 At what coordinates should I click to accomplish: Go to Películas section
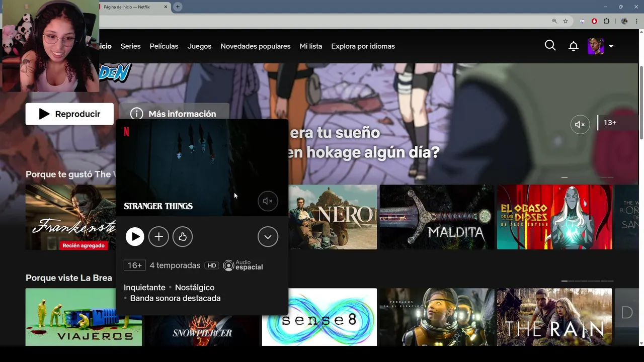tap(164, 46)
